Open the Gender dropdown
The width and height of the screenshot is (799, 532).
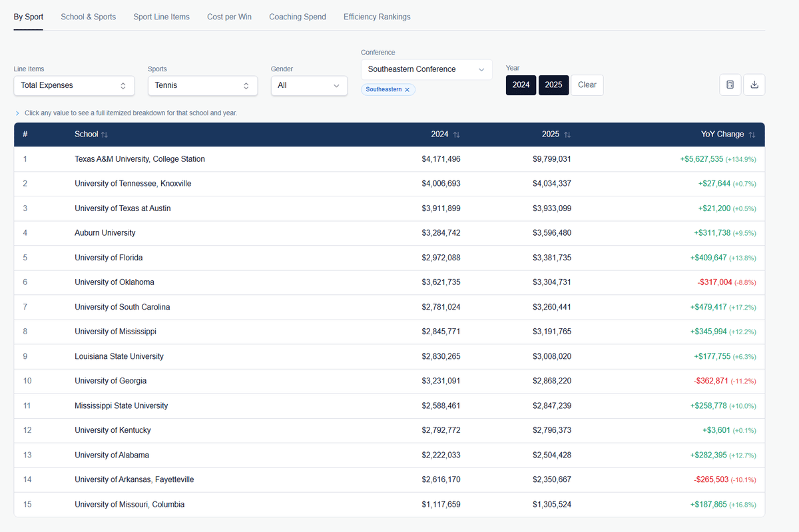coord(309,85)
